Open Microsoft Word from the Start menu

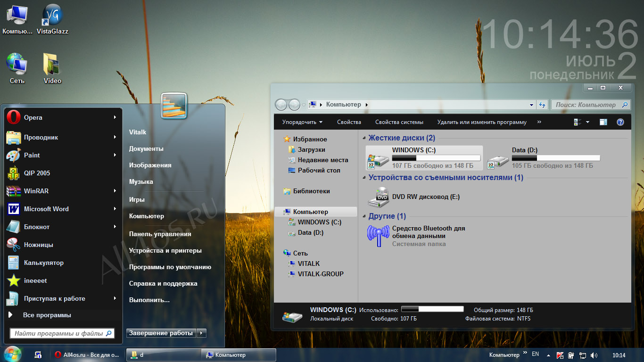point(63,209)
